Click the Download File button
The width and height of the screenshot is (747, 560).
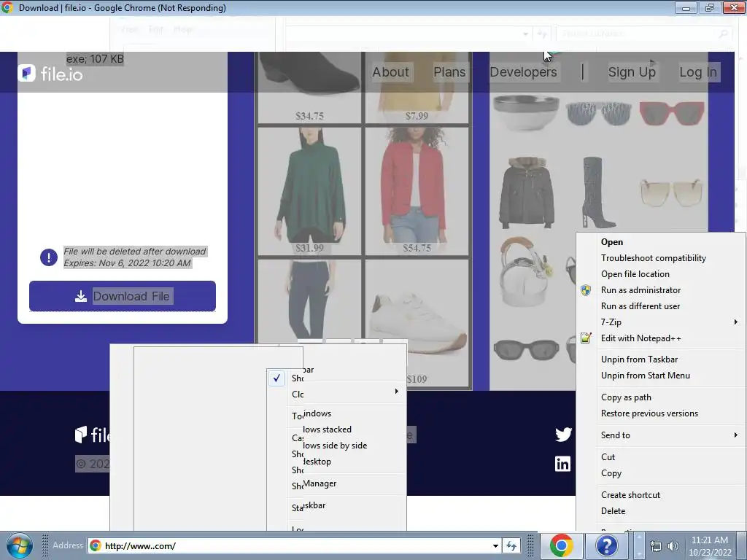tap(123, 296)
